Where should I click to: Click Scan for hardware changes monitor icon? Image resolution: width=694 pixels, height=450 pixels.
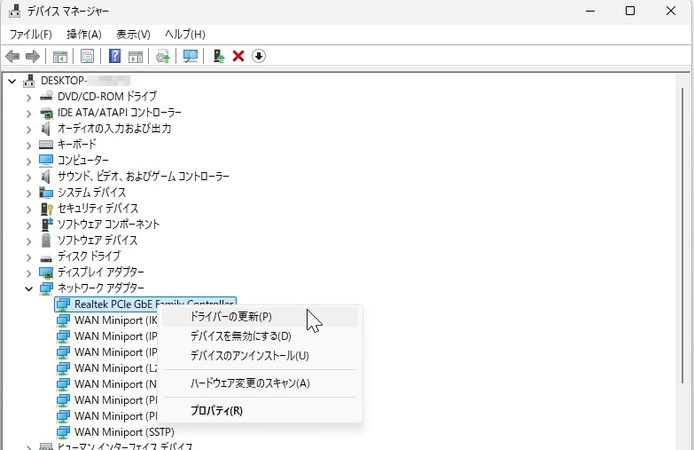coord(190,56)
